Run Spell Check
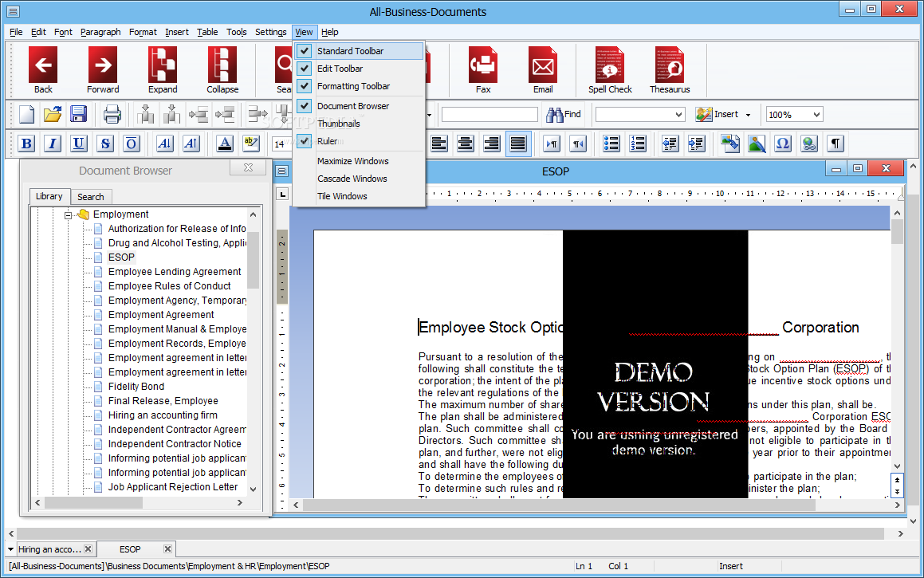Image resolution: width=924 pixels, height=578 pixels. [610, 70]
